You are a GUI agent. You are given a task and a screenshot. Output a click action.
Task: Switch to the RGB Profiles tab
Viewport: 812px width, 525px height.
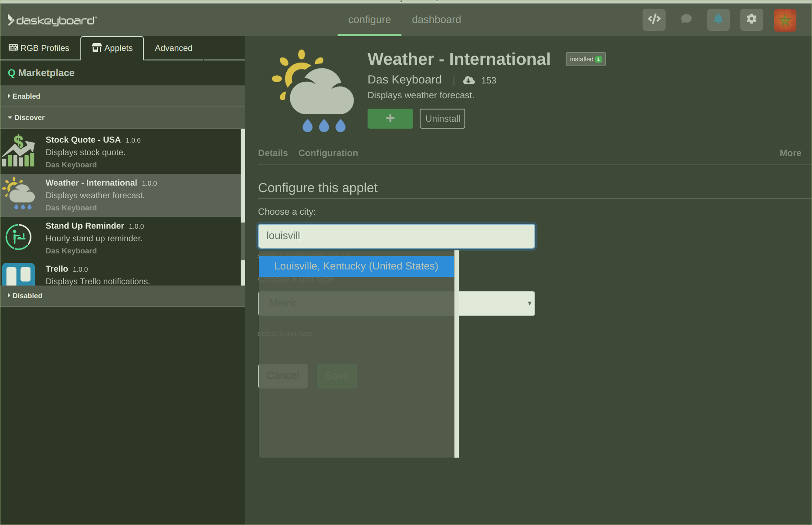click(40, 48)
